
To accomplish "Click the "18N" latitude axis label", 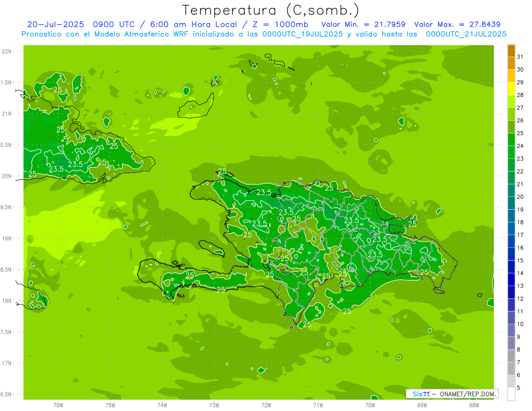I will (x=7, y=301).
